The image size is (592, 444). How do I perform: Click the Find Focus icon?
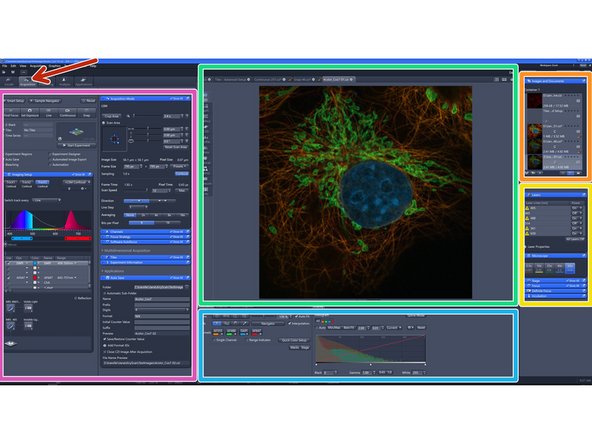coord(11,111)
